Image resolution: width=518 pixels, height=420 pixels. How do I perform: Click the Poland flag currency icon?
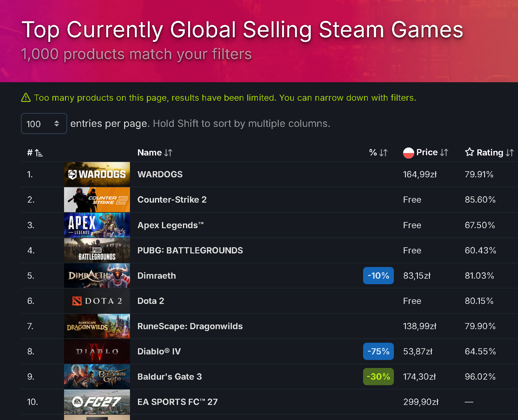(408, 153)
